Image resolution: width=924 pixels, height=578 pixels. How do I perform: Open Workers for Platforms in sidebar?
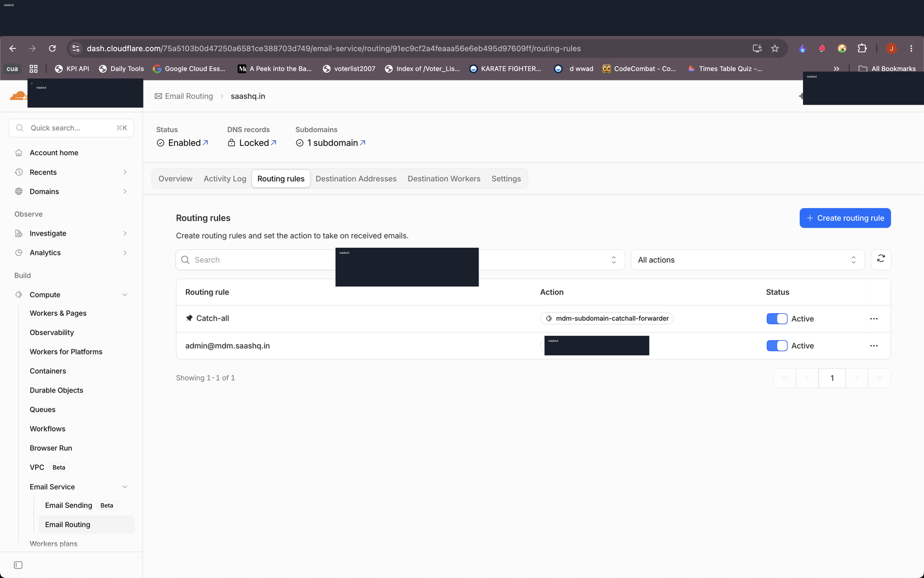[x=66, y=352]
